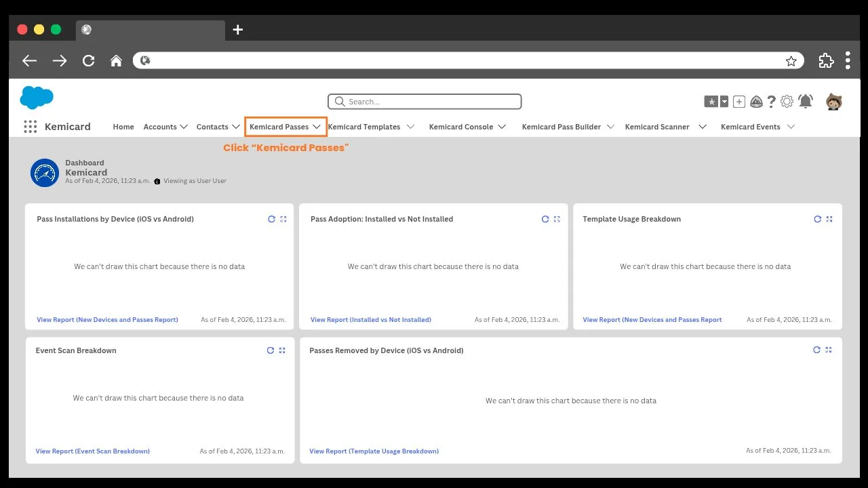868x488 pixels.
Task: Open the browser three-dot menu
Action: pyautogui.click(x=848, y=60)
